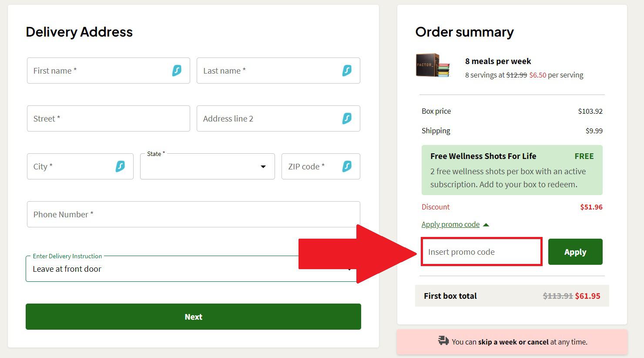Open the State dropdown
The width and height of the screenshot is (644, 358).
(x=207, y=167)
